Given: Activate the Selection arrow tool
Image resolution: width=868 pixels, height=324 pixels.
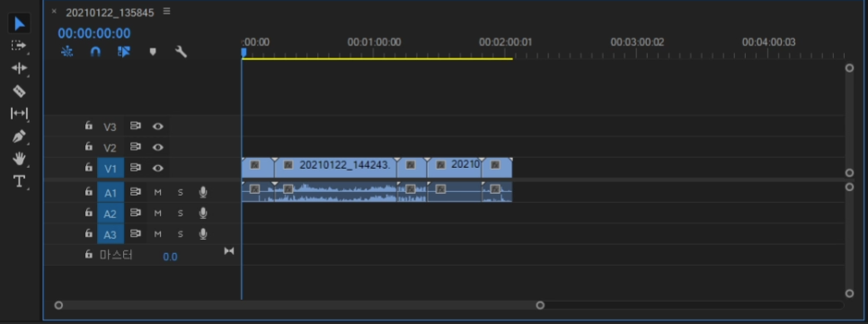Looking at the screenshot, I should 19,23.
